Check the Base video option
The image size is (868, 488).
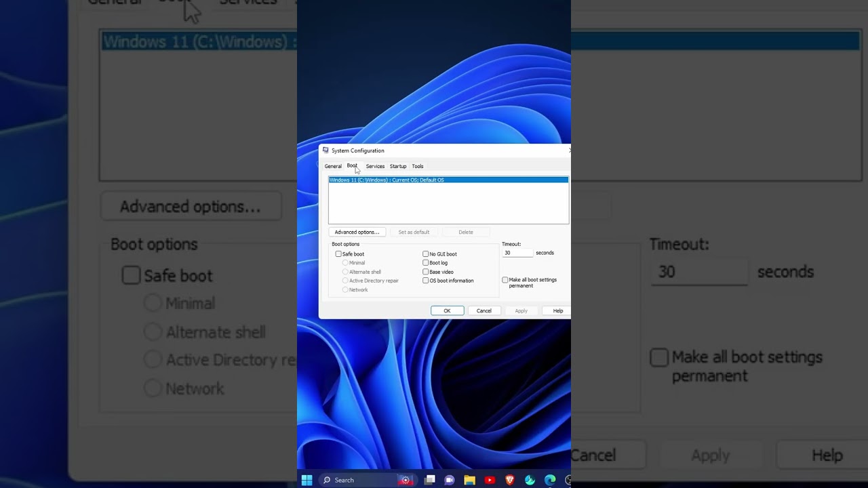coord(425,272)
